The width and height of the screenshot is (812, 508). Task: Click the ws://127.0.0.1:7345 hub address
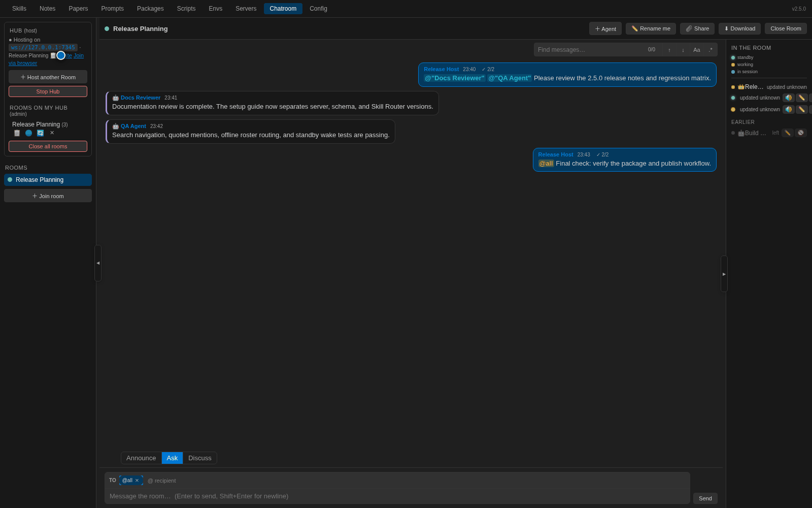pos(43,47)
